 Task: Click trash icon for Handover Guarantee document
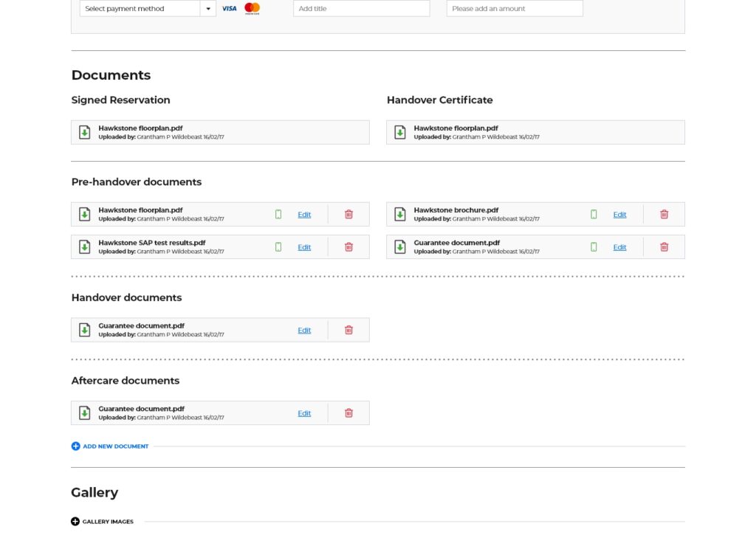[348, 330]
